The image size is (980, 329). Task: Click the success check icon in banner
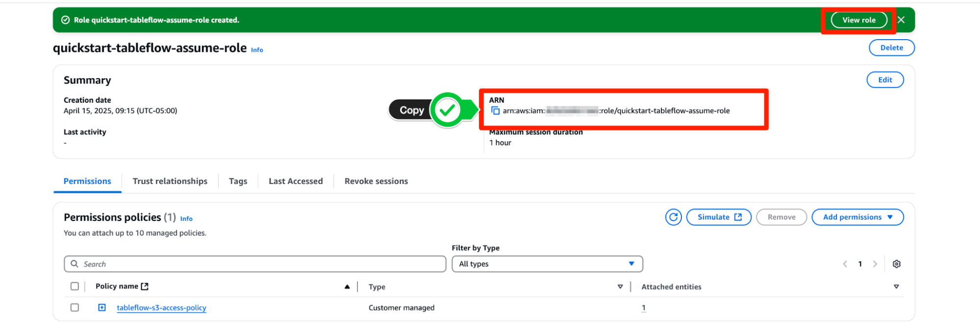click(65, 20)
